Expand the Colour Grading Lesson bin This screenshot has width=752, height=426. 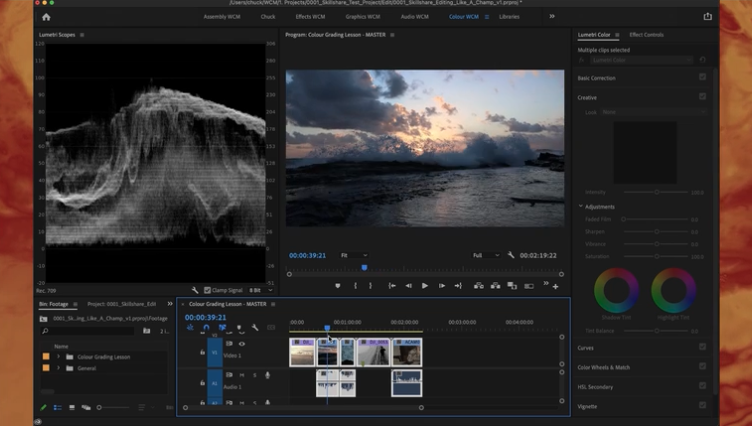[x=58, y=356]
